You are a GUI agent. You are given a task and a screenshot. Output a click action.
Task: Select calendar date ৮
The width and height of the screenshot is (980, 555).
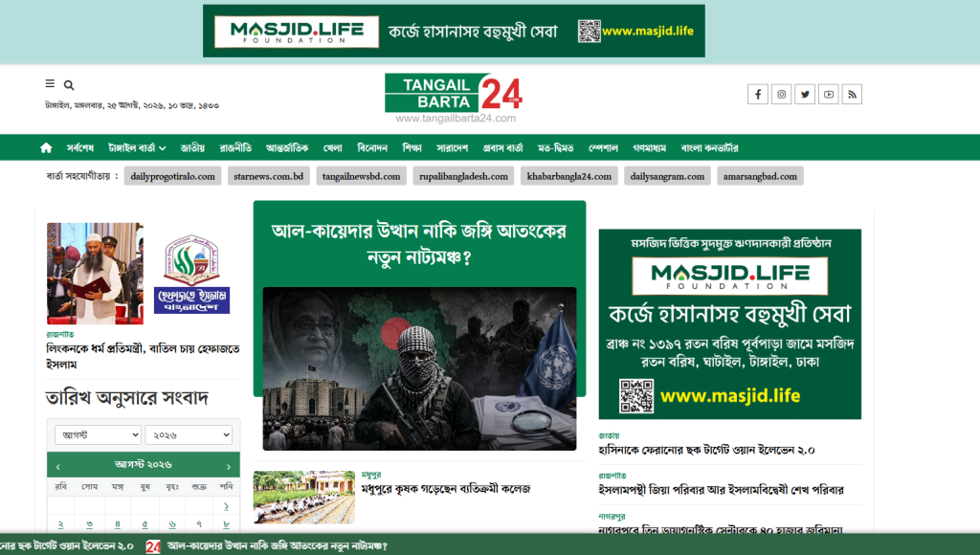(x=226, y=524)
